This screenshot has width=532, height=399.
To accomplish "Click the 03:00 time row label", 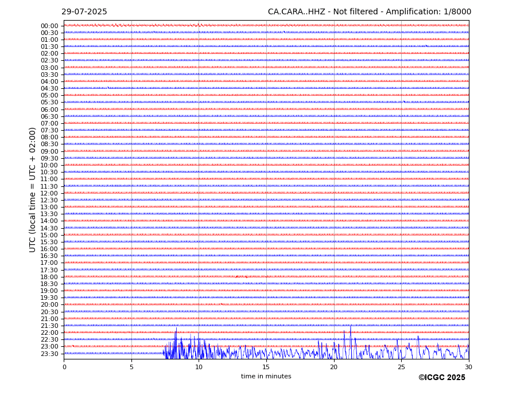I will pyautogui.click(x=49, y=68).
